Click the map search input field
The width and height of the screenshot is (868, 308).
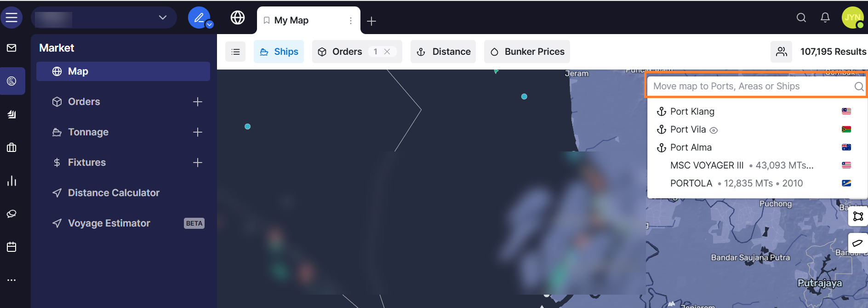[749, 86]
